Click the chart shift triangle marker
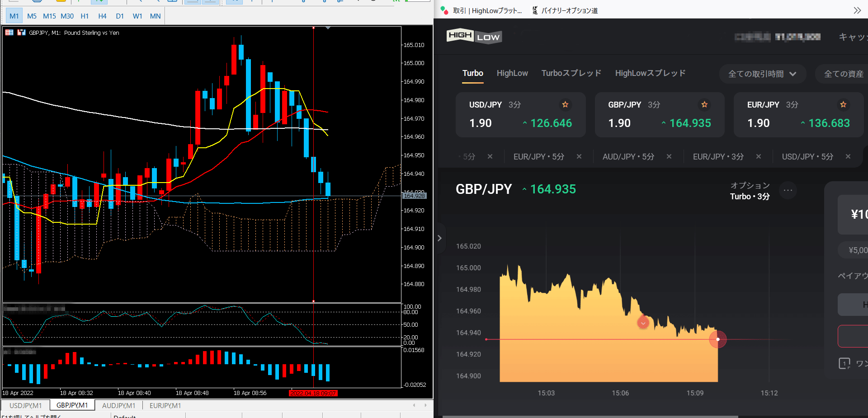 [x=328, y=28]
